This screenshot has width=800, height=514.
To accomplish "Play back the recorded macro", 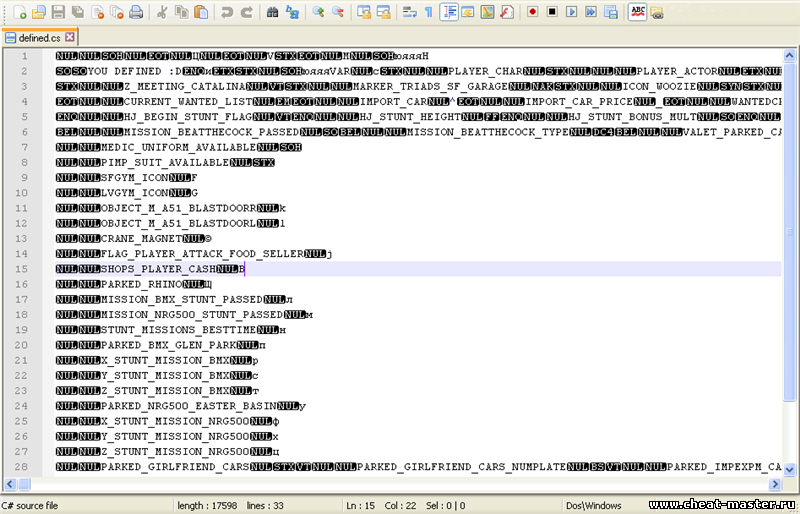I will pyautogui.click(x=571, y=12).
